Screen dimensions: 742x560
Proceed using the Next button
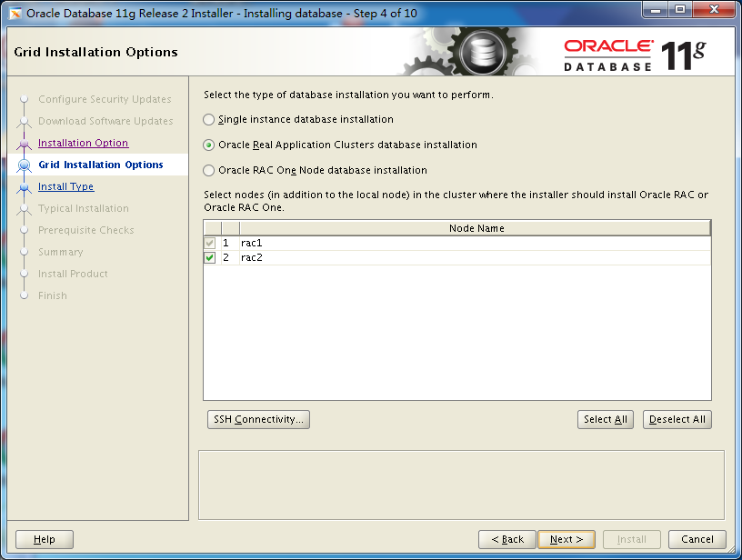coord(566,538)
